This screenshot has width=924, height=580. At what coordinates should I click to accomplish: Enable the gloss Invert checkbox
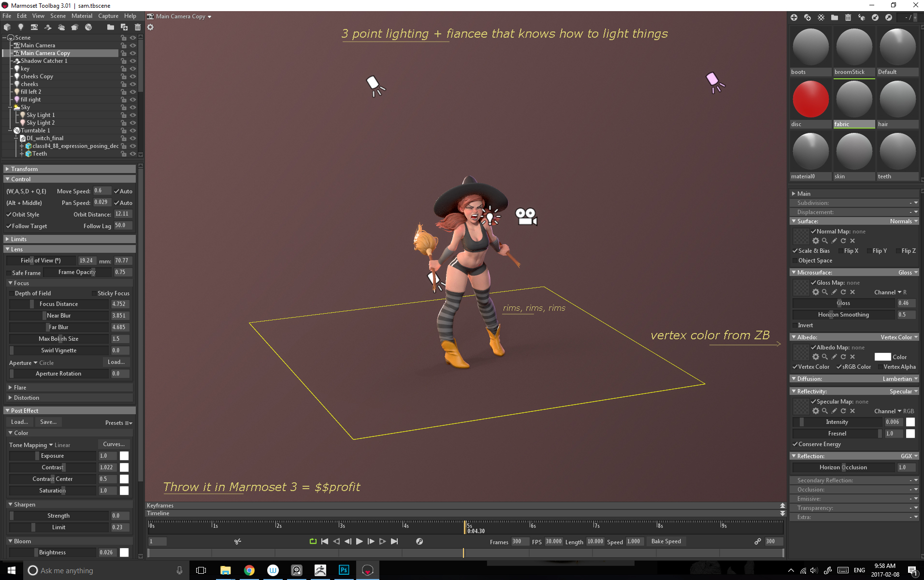point(795,325)
